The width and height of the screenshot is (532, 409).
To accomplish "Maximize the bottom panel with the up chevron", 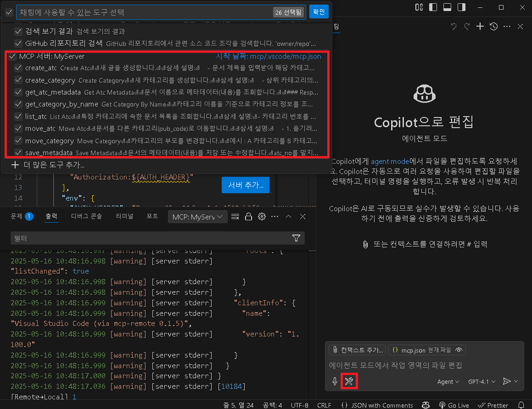I will (288, 217).
